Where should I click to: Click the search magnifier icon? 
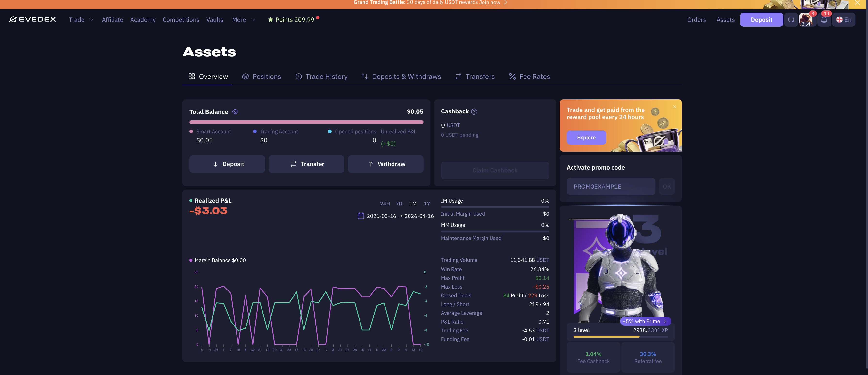click(791, 20)
